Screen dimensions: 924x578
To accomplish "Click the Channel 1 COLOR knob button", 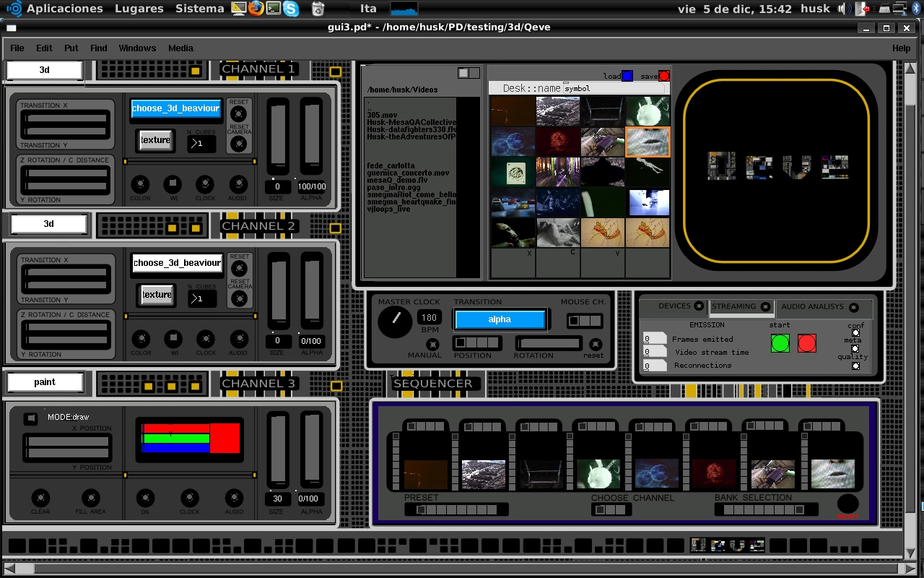I will pos(140,184).
